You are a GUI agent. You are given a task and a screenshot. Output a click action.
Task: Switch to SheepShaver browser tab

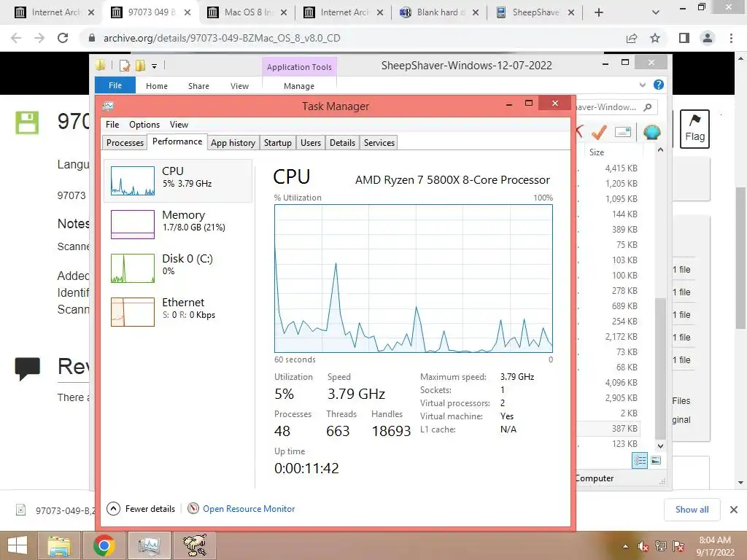coord(535,12)
